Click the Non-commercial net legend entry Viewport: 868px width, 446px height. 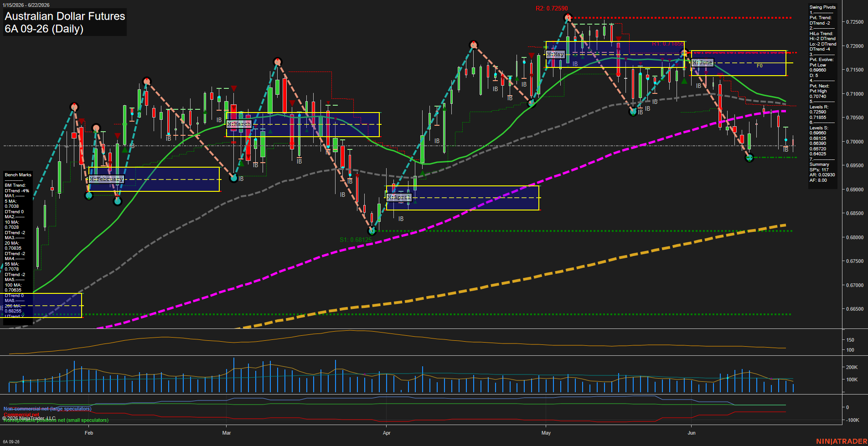pos(47,409)
